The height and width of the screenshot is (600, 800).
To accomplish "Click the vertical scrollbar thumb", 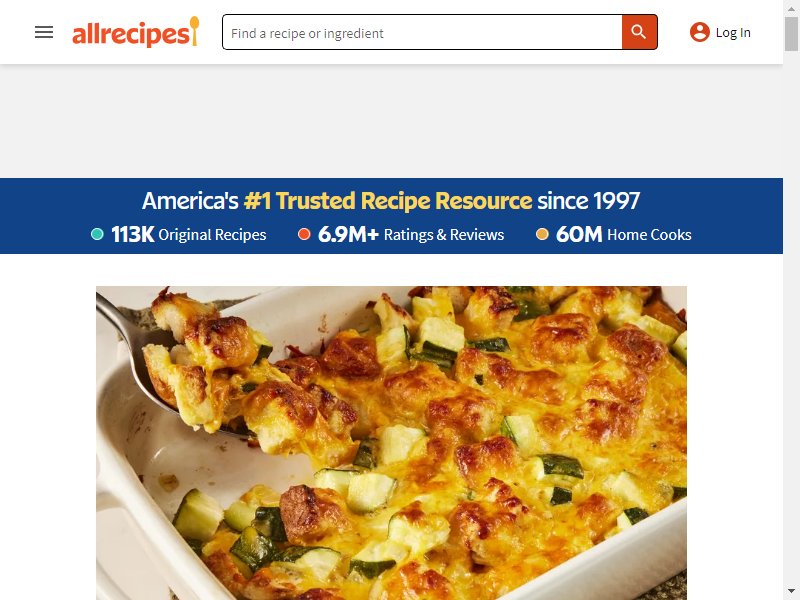I will click(791, 34).
